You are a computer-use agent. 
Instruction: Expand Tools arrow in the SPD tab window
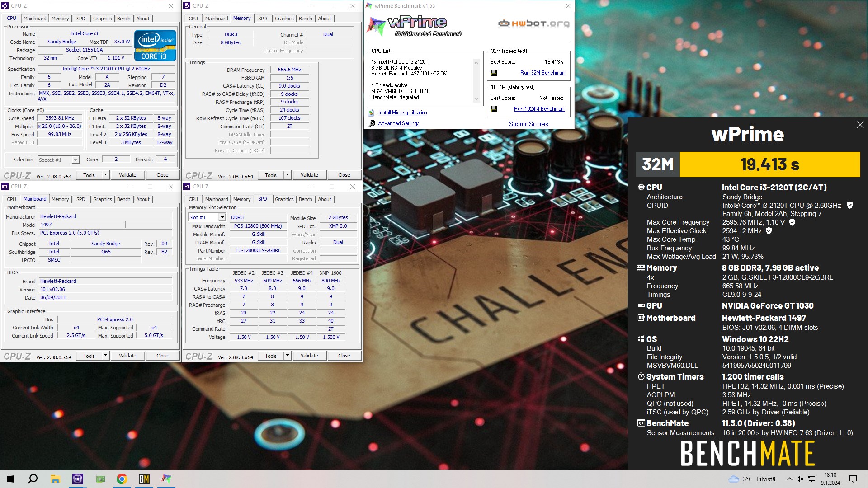[x=288, y=356]
